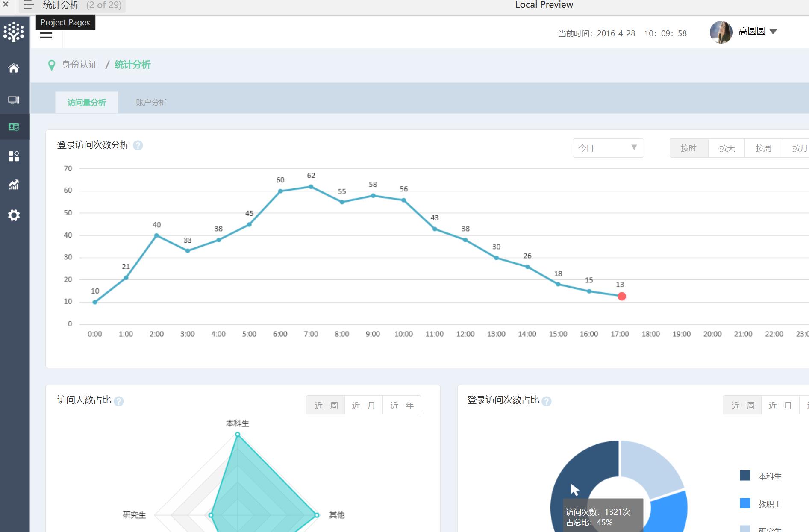The image size is (809, 532).
Task: Click the 本科生 legend label in donut chart
Action: 770,476
